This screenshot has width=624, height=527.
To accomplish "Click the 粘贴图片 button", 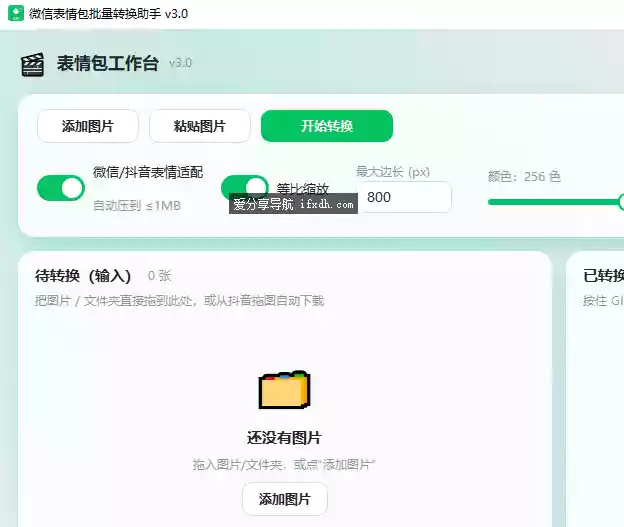I will [x=200, y=126].
